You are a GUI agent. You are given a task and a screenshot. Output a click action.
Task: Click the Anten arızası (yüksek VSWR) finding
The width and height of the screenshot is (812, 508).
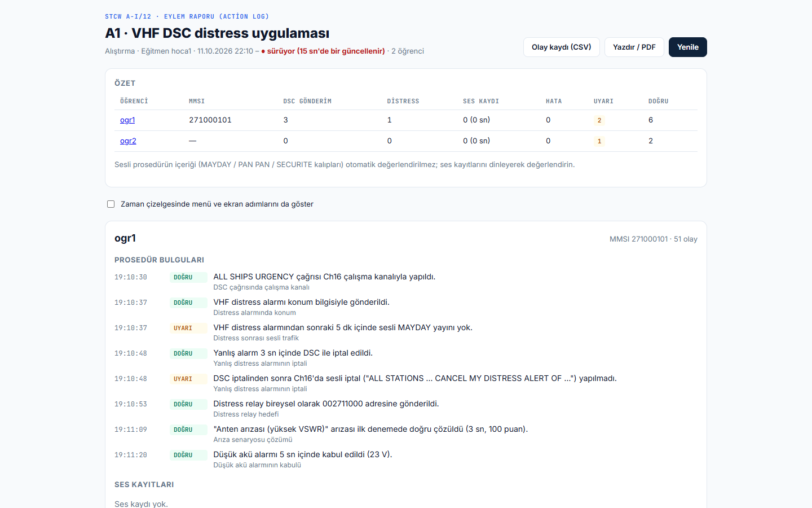coord(370,429)
